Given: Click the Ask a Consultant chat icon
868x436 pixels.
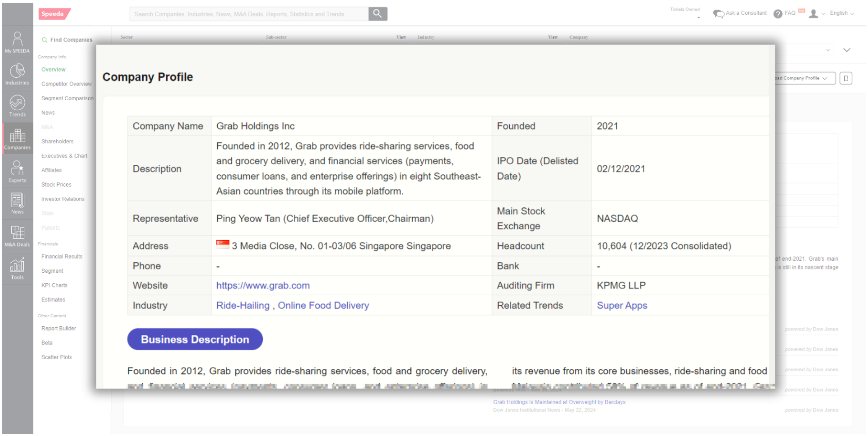Looking at the screenshot, I should [719, 14].
